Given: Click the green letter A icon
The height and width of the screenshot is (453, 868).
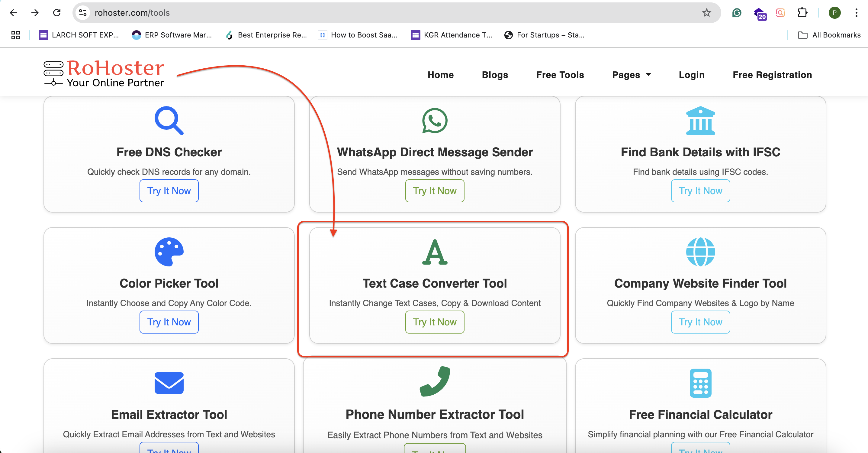Looking at the screenshot, I should pyautogui.click(x=435, y=252).
